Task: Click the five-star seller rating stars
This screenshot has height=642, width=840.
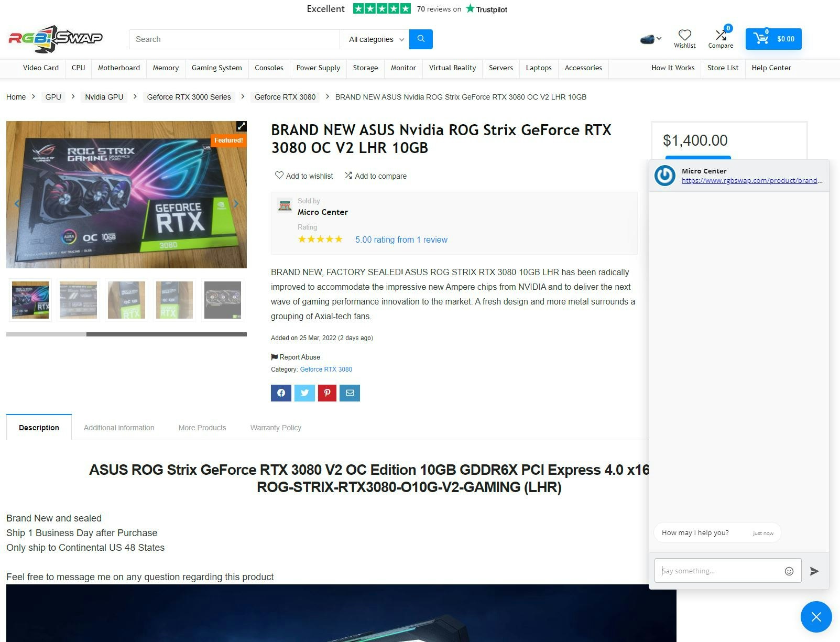Action: (320, 240)
